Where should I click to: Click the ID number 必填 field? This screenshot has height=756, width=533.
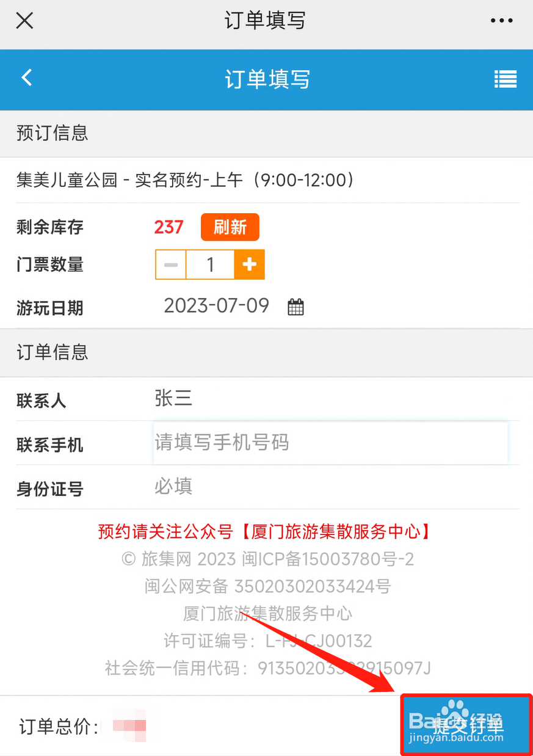coord(336,487)
